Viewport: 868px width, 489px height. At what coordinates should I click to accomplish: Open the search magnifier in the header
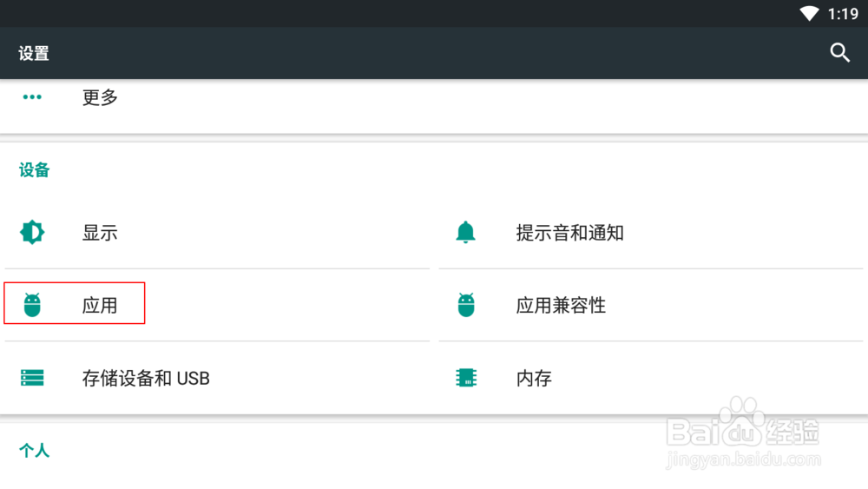click(839, 53)
